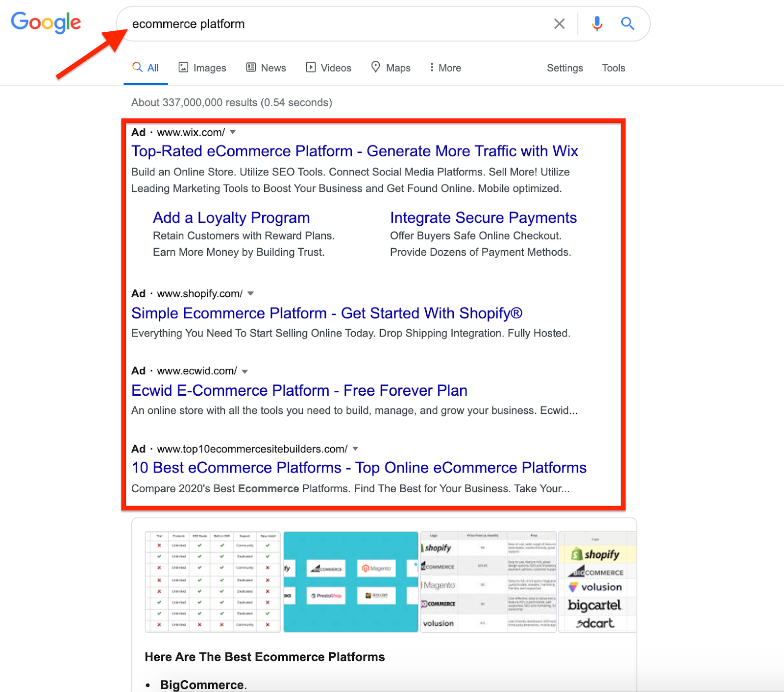This screenshot has height=692, width=784.
Task: Expand dropdown arrow next to www.wix.com/
Action: [x=233, y=132]
